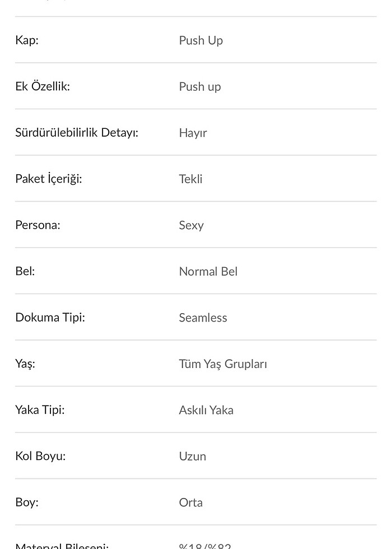Select the 'Hayır' value text
This screenshot has height=549, width=392.
(x=193, y=133)
